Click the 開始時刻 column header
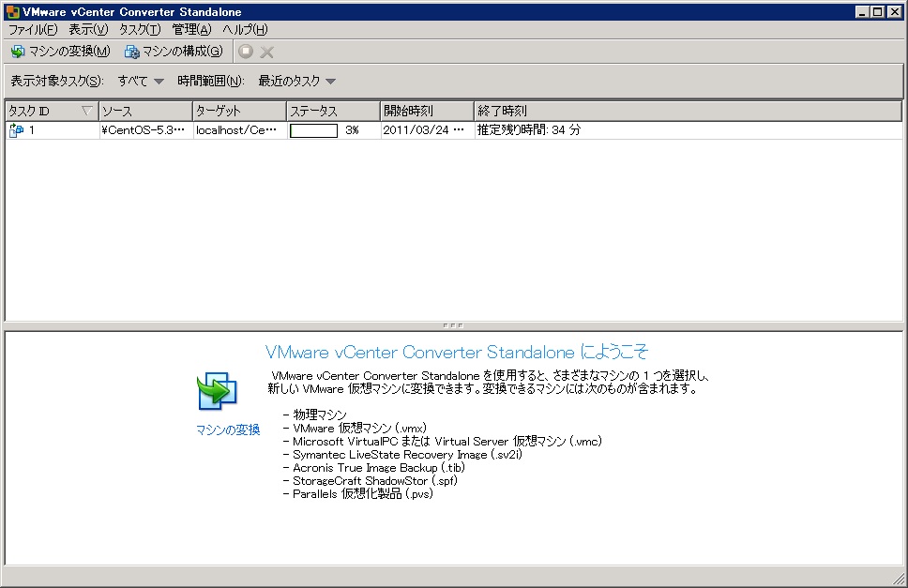 point(428,111)
